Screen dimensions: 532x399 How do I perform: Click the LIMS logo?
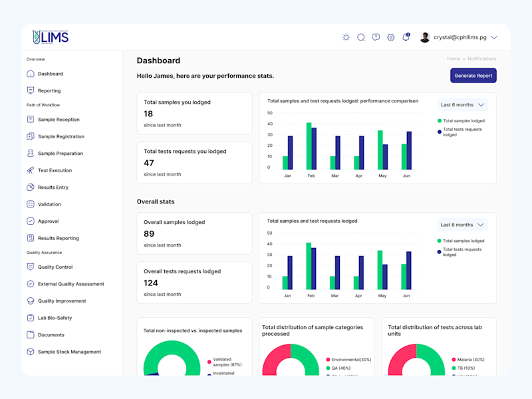(51, 37)
